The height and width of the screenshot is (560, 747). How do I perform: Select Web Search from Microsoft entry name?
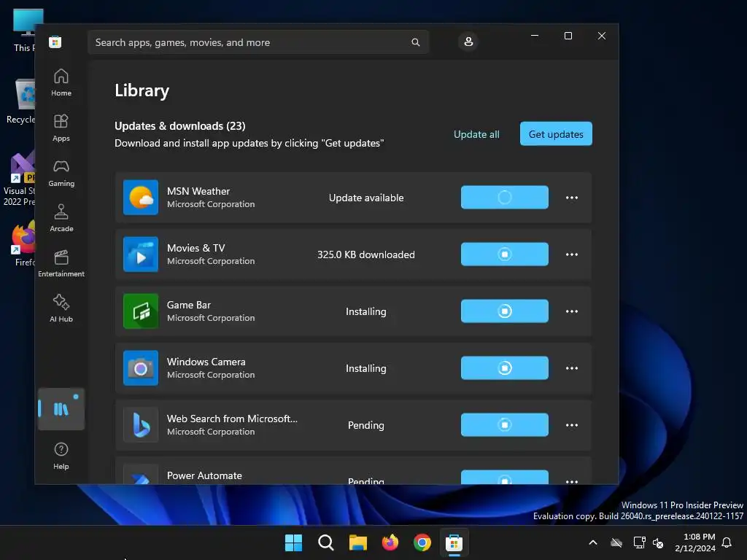[232, 419]
